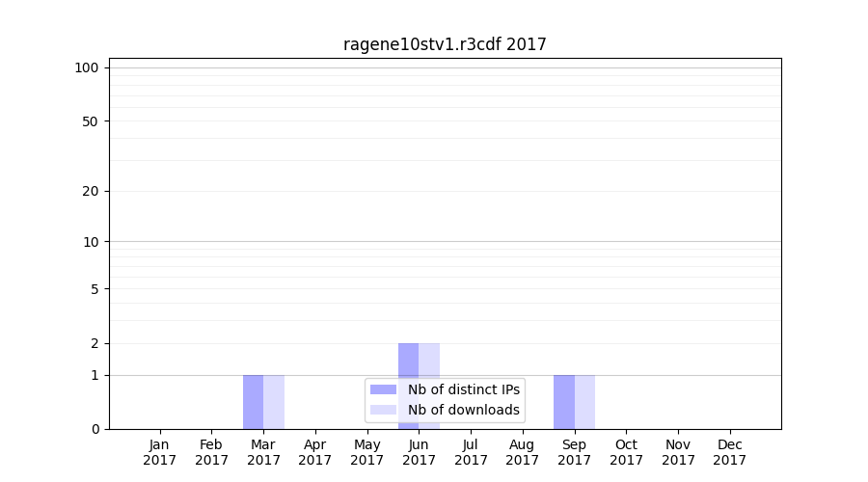Select the 0 tick label on y-axis
868x482 pixels.
pos(95,429)
